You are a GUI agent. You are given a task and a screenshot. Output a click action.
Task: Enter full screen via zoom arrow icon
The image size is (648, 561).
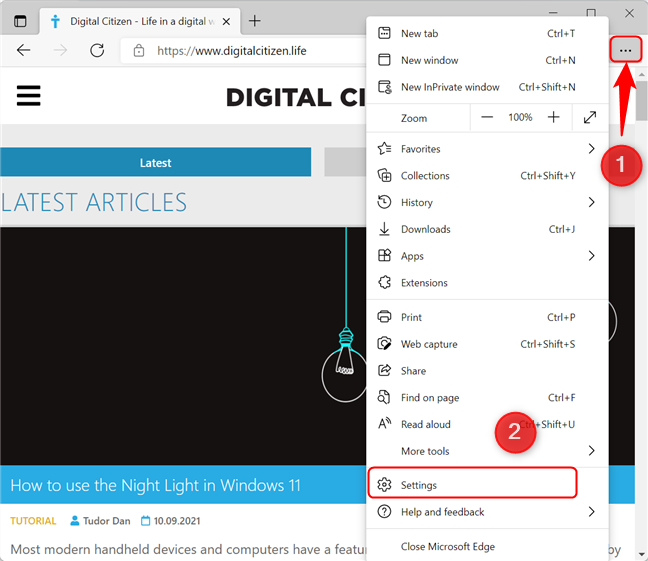(x=590, y=117)
